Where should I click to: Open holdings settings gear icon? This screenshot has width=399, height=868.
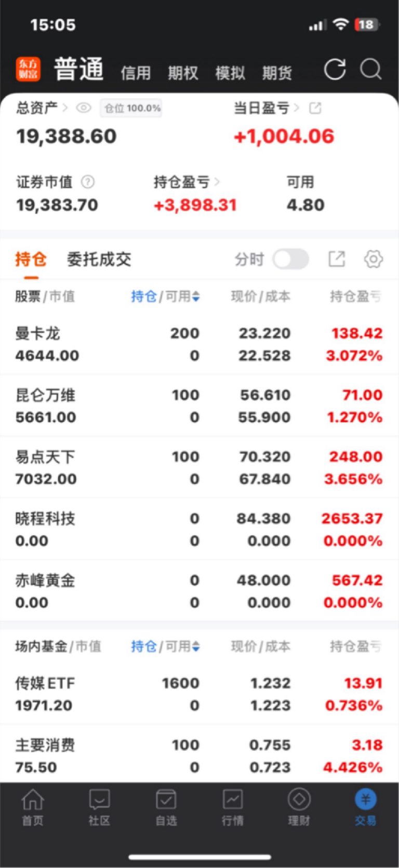click(x=374, y=259)
